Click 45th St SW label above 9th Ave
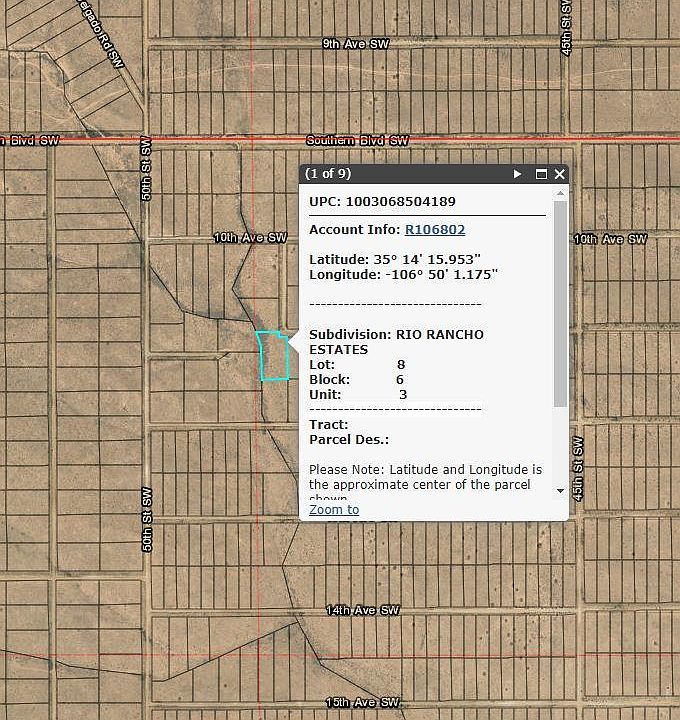This screenshot has height=720, width=680. [x=567, y=28]
